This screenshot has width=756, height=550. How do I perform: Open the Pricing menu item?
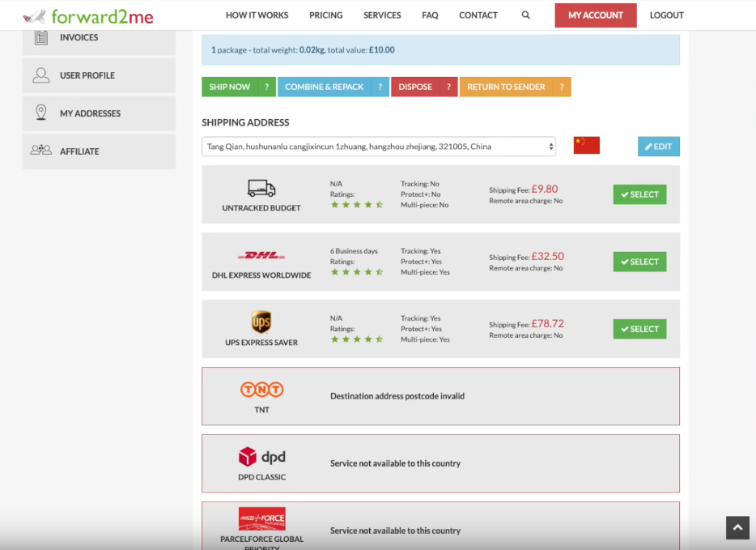[x=325, y=15]
